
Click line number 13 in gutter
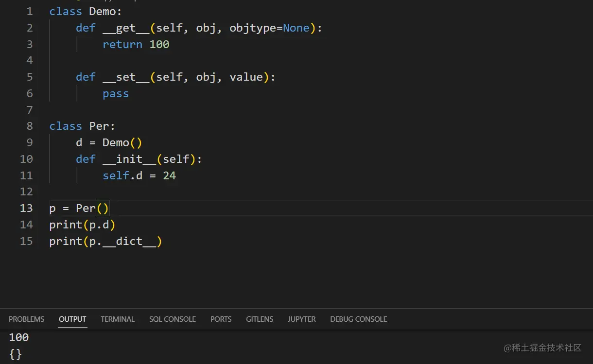(x=26, y=208)
